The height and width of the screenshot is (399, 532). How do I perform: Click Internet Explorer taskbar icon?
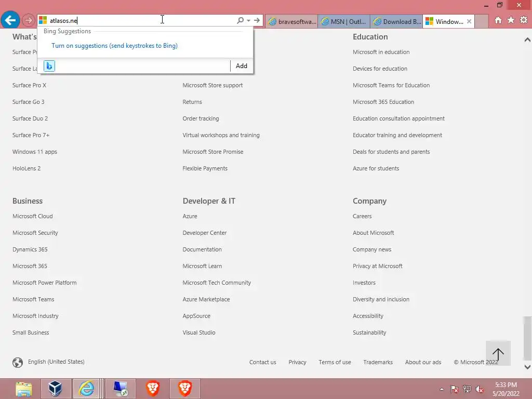point(87,389)
